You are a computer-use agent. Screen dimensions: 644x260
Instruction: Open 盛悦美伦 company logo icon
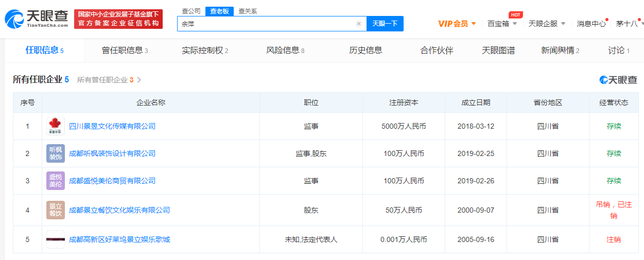click(56, 181)
